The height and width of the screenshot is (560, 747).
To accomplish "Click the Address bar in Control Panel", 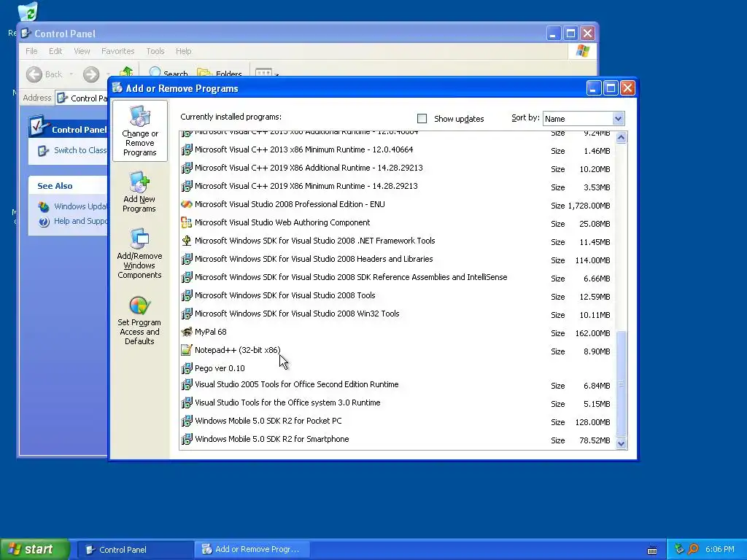I will 82,98.
